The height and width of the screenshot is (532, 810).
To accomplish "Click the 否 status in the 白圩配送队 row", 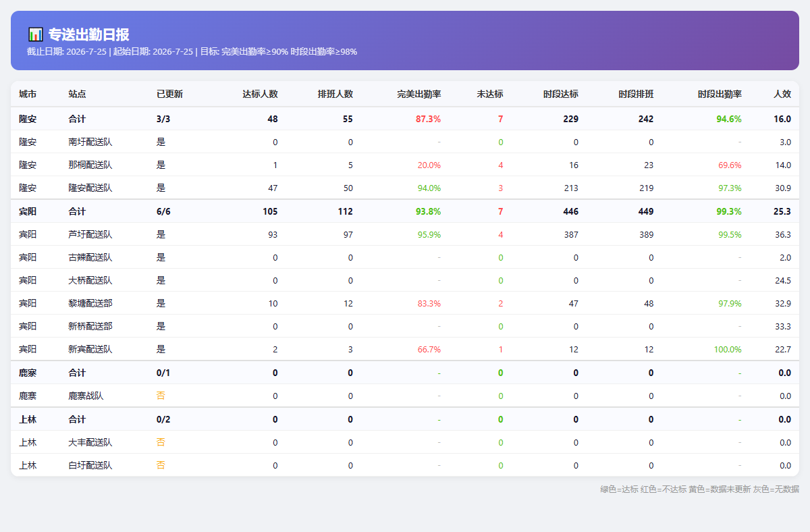I will [161, 465].
